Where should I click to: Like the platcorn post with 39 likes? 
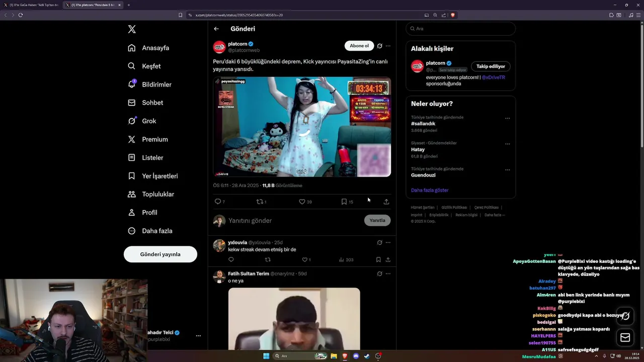coord(305,202)
